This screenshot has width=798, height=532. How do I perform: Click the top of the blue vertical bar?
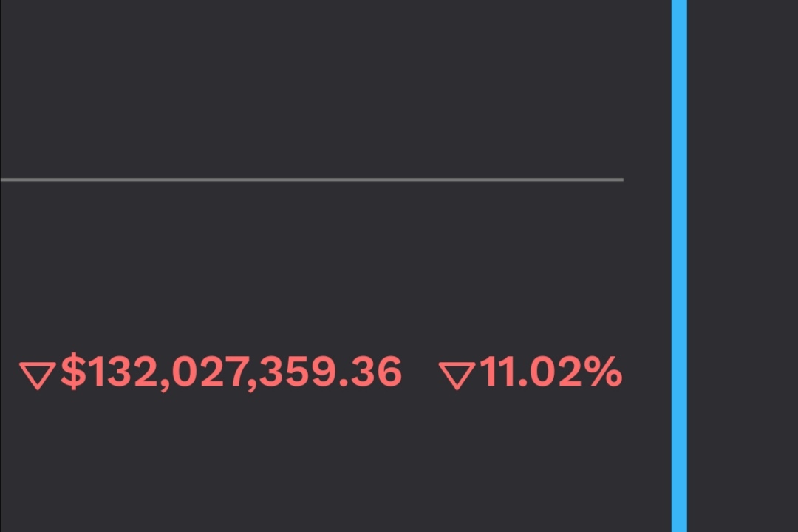pyautogui.click(x=679, y=9)
